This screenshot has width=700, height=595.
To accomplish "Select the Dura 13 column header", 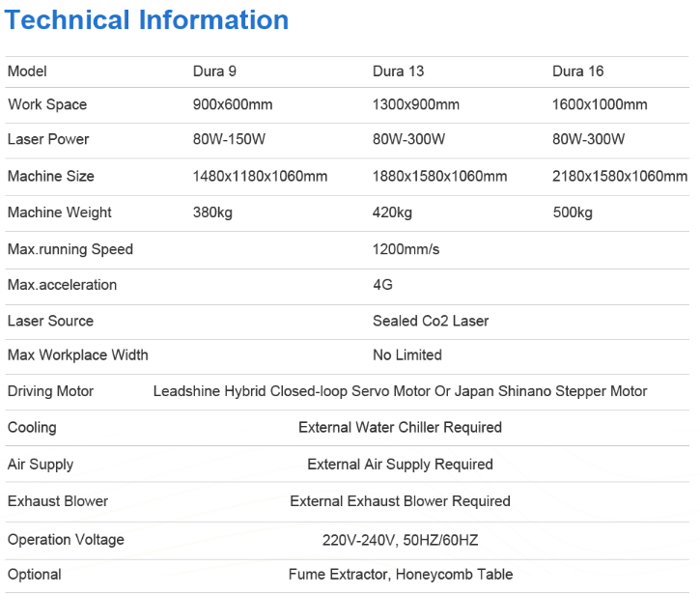I will click(398, 71).
